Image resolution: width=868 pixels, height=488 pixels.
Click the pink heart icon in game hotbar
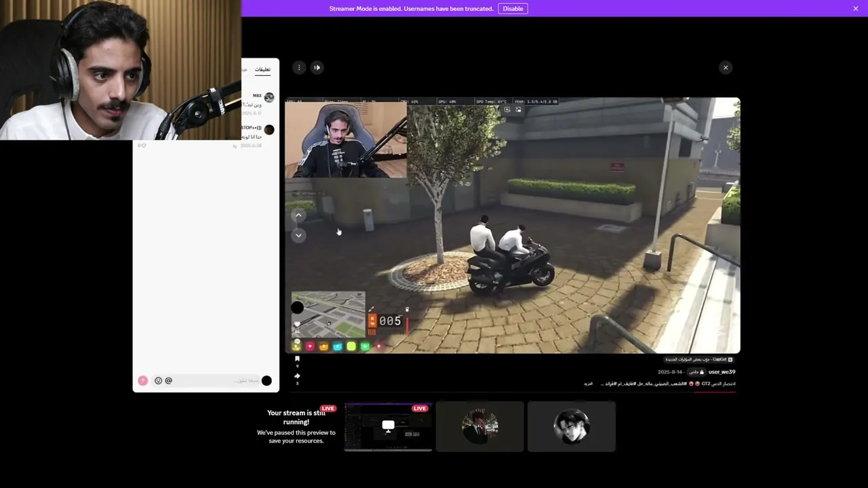pyautogui.click(x=310, y=346)
